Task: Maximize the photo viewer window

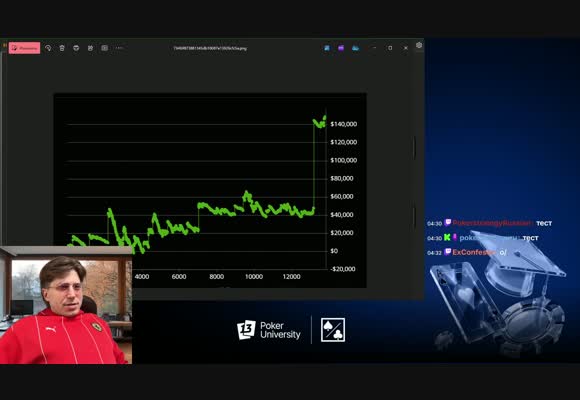Action: pos(390,48)
